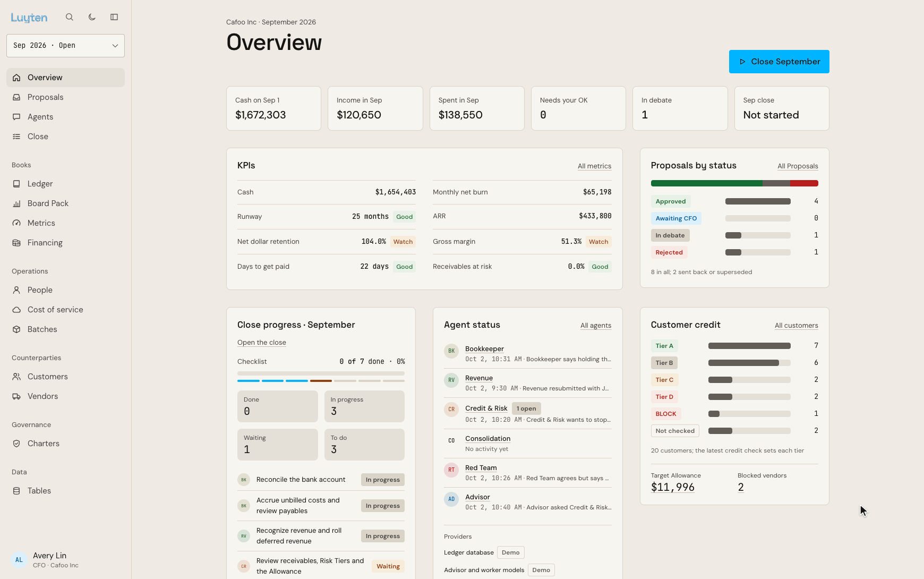The image size is (924, 579).
Task: Click the People person icon
Action: pos(16,290)
